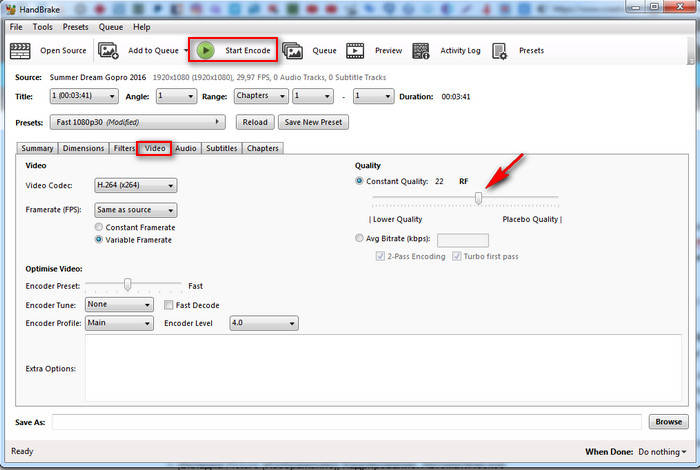Click the Extra Options text area
Viewport: 700px width, 470px height.
[x=383, y=368]
